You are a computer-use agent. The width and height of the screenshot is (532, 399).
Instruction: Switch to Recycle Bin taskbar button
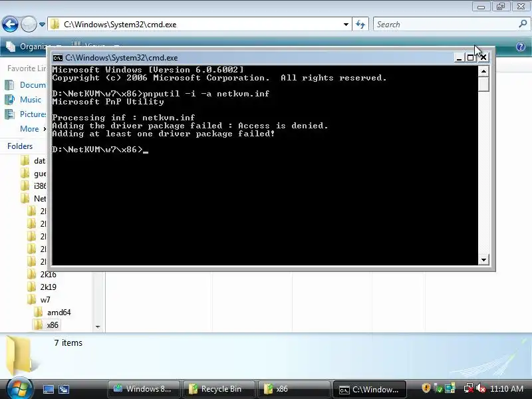pos(219,389)
